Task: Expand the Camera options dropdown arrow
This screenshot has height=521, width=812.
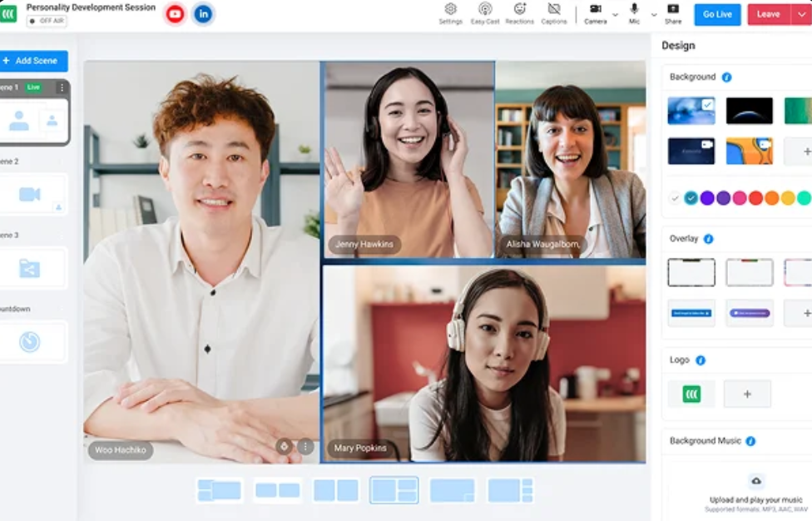Action: point(615,15)
